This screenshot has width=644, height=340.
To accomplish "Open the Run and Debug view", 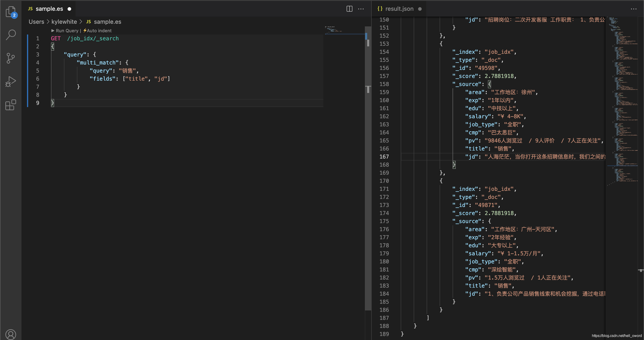I will [11, 81].
